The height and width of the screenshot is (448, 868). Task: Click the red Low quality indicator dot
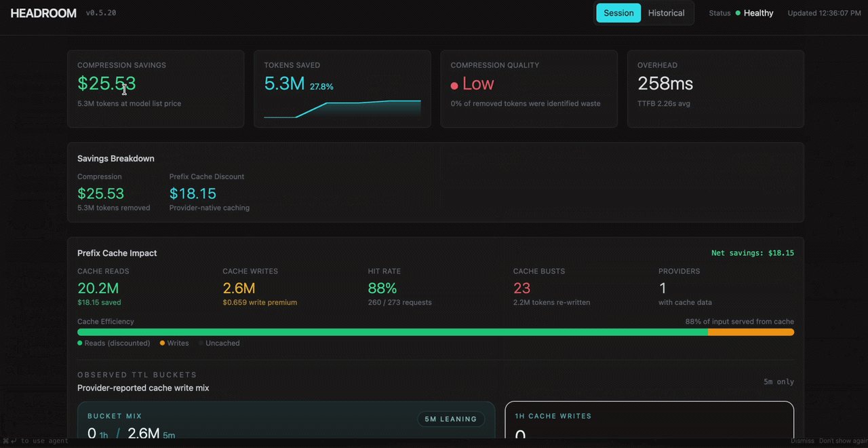(x=454, y=86)
